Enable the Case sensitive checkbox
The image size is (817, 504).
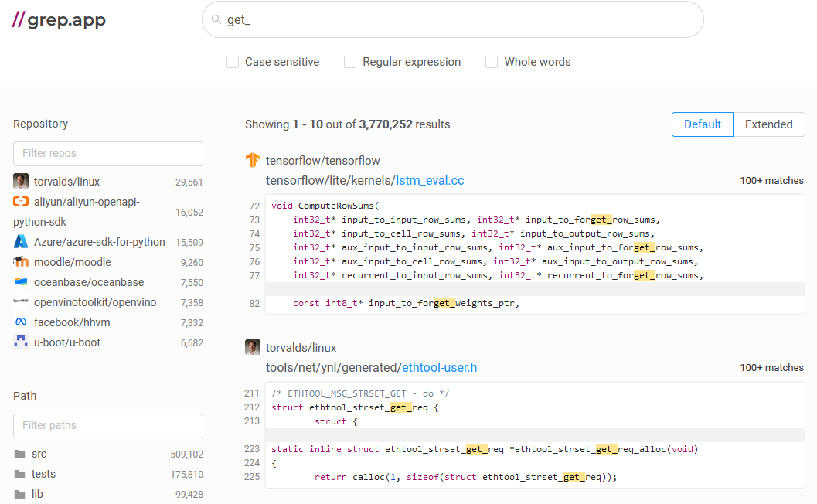[233, 62]
